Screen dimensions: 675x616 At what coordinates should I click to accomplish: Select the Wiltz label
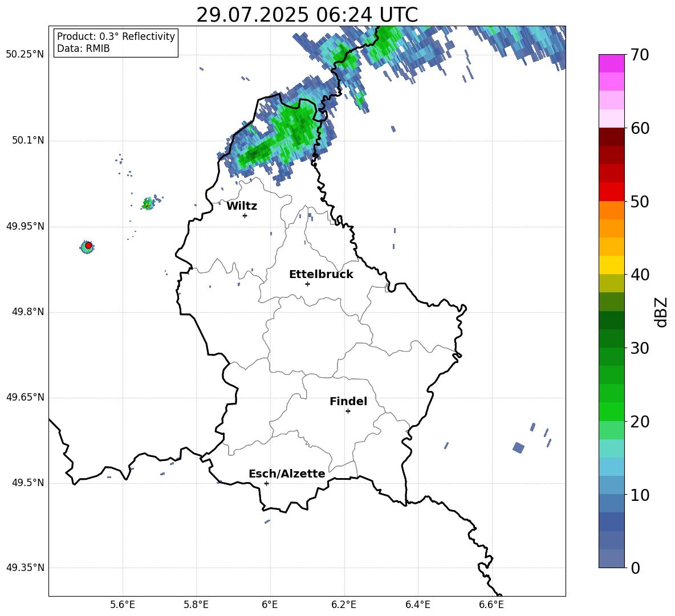coord(242,206)
